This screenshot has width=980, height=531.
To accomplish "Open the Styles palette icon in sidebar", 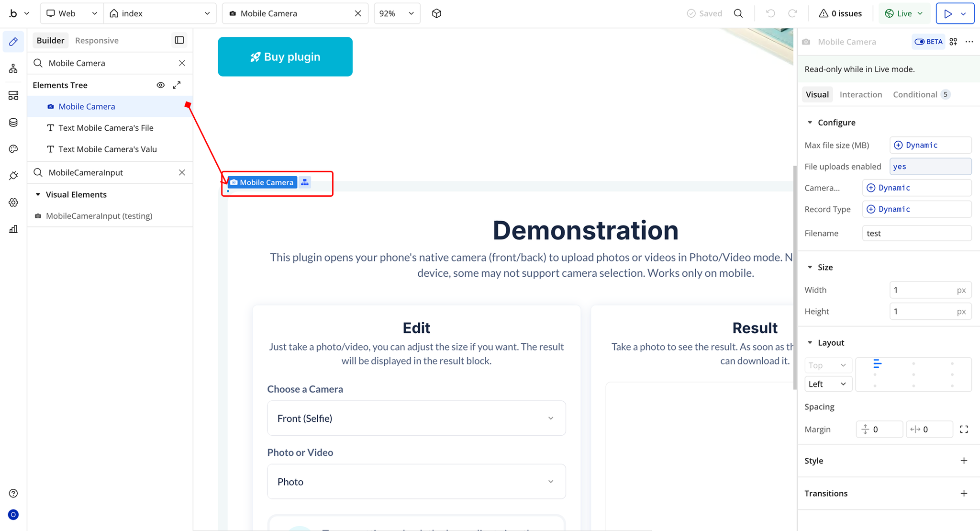I will pyautogui.click(x=13, y=149).
